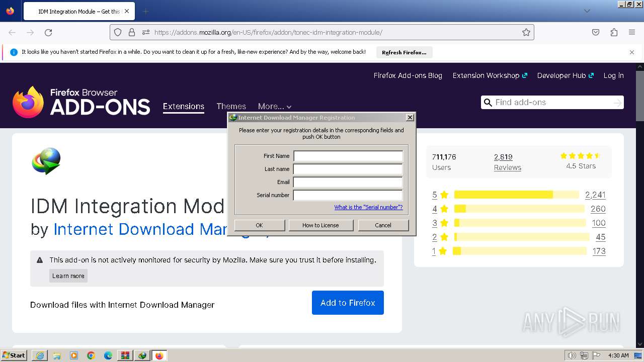The image size is (644, 362).
Task: Open the site permissions icon in address bar
Action: 146,32
